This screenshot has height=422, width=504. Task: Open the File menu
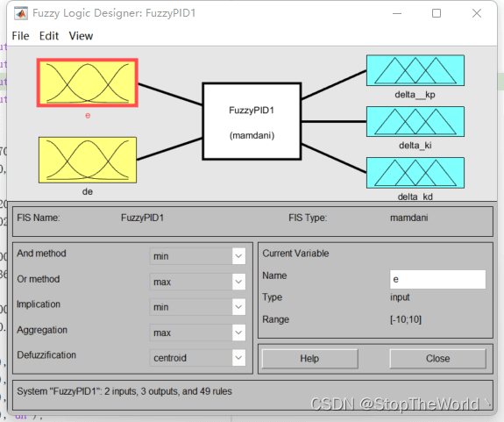(20, 36)
